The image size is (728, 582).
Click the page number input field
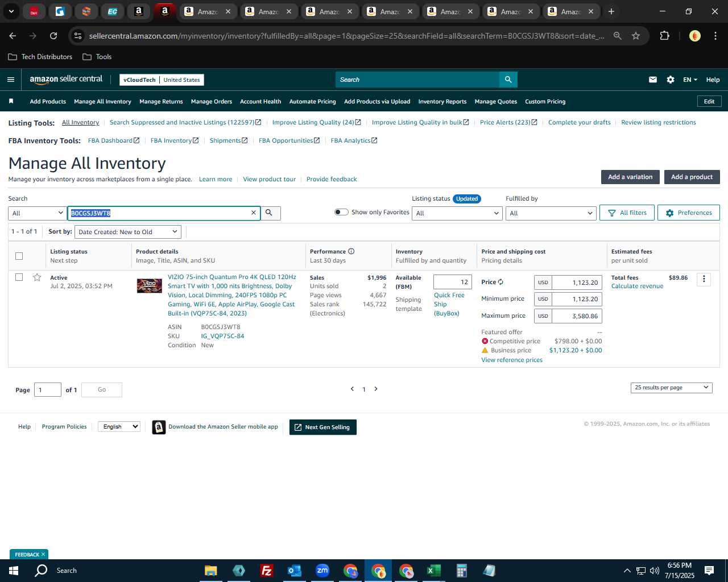pyautogui.click(x=48, y=390)
